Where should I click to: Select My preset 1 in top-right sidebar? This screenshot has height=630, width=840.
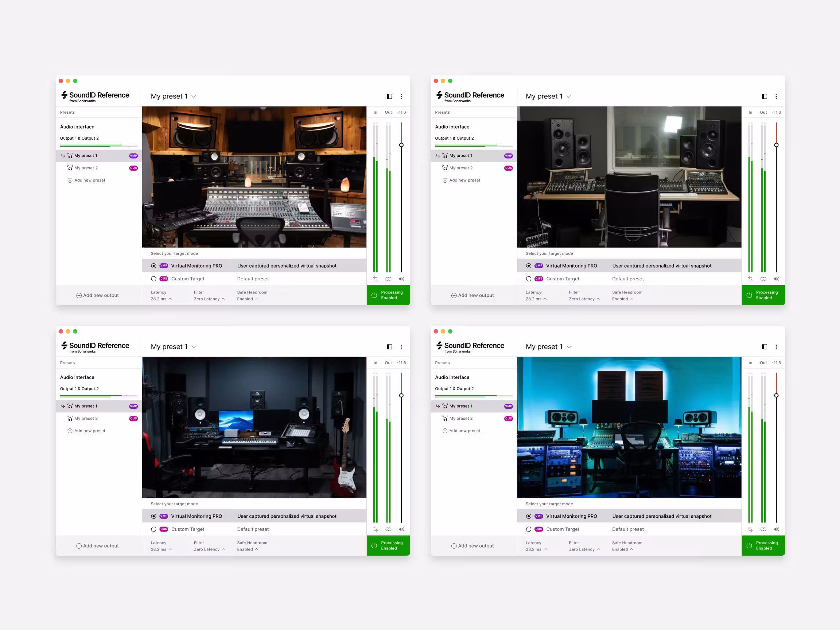(x=474, y=156)
